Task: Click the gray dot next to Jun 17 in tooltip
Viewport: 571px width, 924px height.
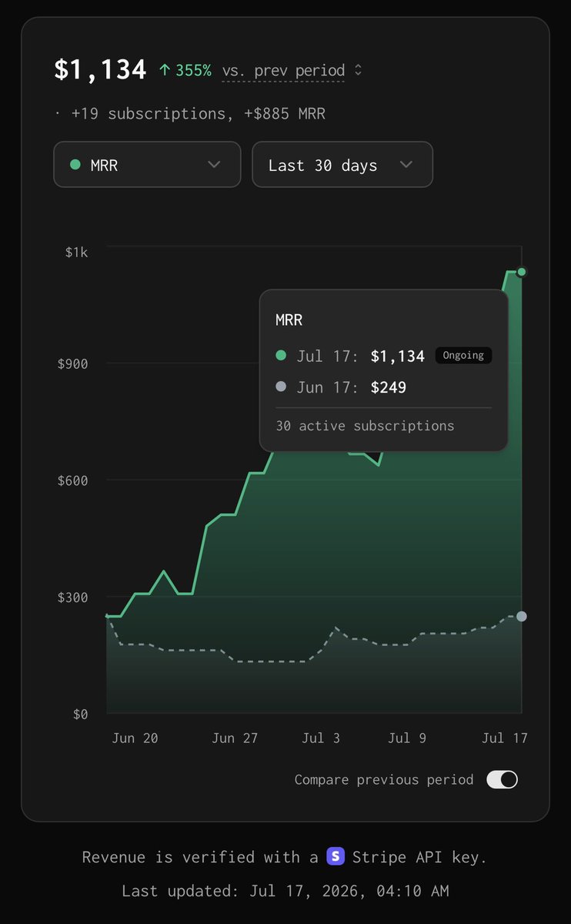Action: 281,387
